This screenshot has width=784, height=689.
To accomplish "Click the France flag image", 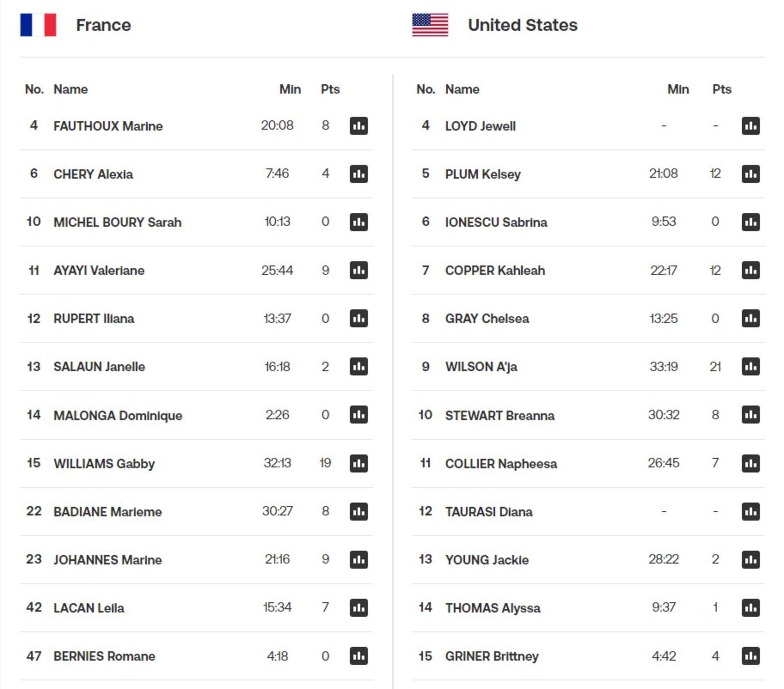I will point(38,25).
